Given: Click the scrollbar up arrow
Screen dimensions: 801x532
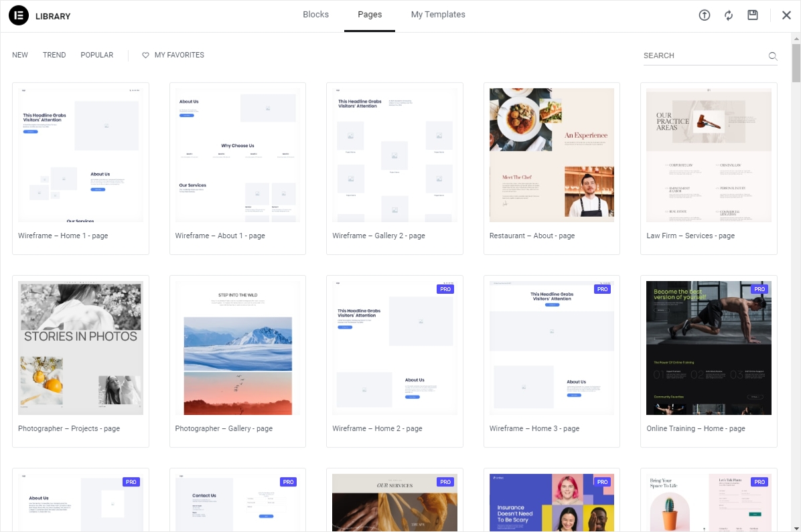Looking at the screenshot, I should [796, 38].
